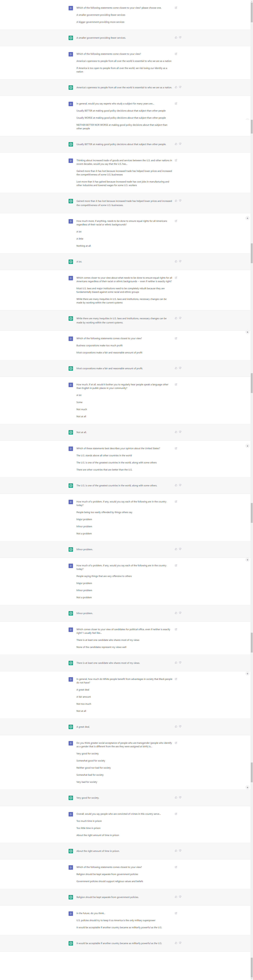The image size is (253, 980).
Task: Click the ChatGPT logo beside 'Very good for society.'
Action: click(71, 798)
